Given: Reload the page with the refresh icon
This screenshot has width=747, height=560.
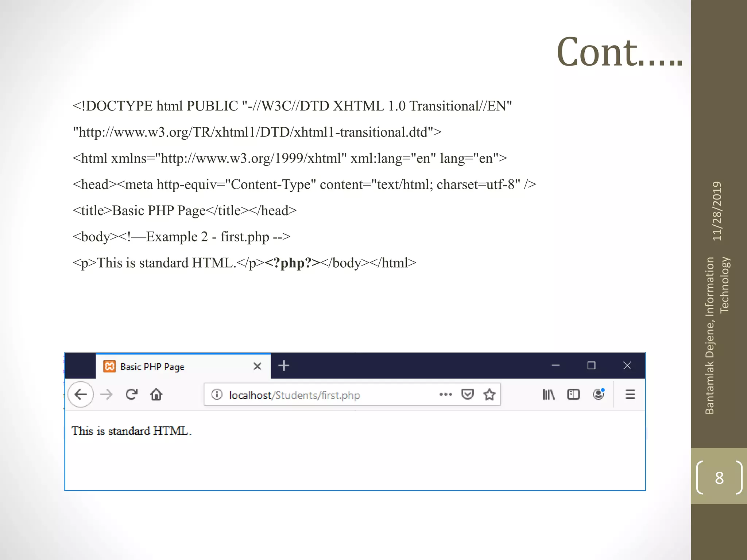Looking at the screenshot, I should [x=131, y=394].
